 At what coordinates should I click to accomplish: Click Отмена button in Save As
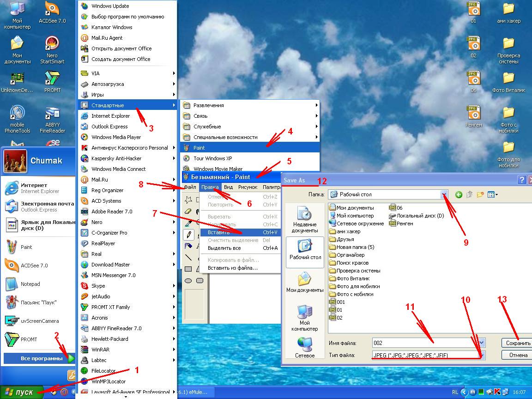pyautogui.click(x=517, y=355)
